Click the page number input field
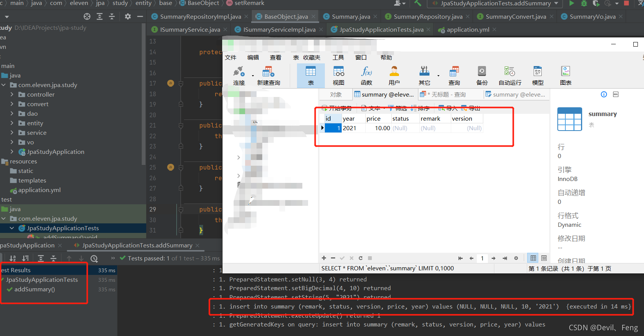644x336 pixels. pos(482,258)
